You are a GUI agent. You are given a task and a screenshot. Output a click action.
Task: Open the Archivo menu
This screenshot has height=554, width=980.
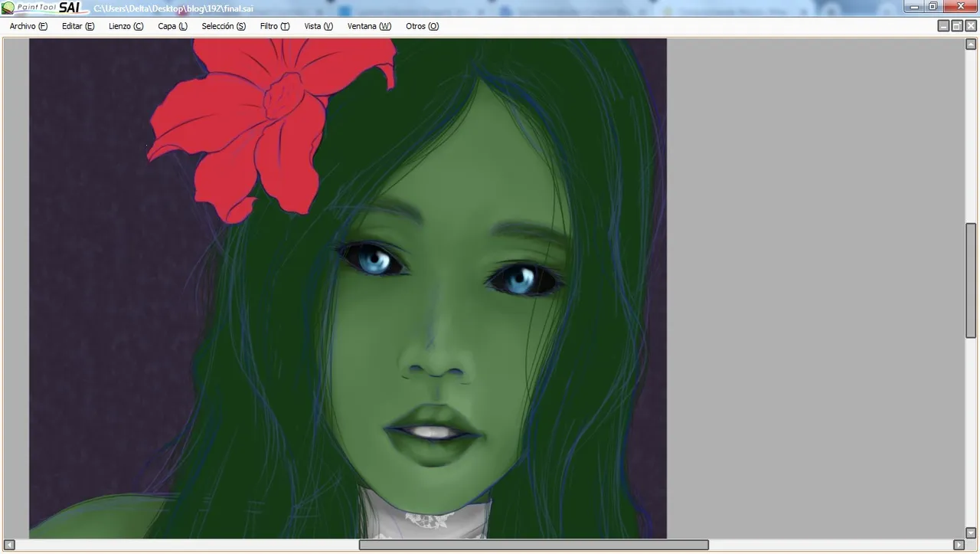[28, 26]
